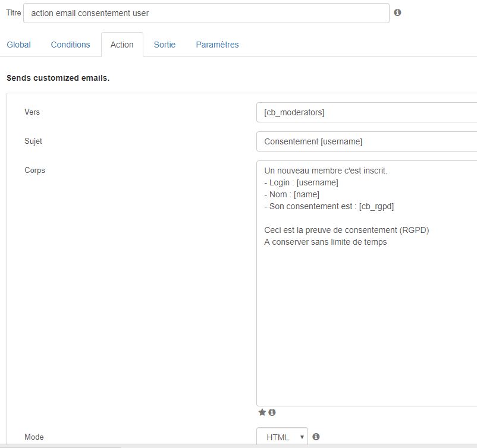Click the info icon next to the star
The width and height of the screenshot is (477, 448).
272,412
